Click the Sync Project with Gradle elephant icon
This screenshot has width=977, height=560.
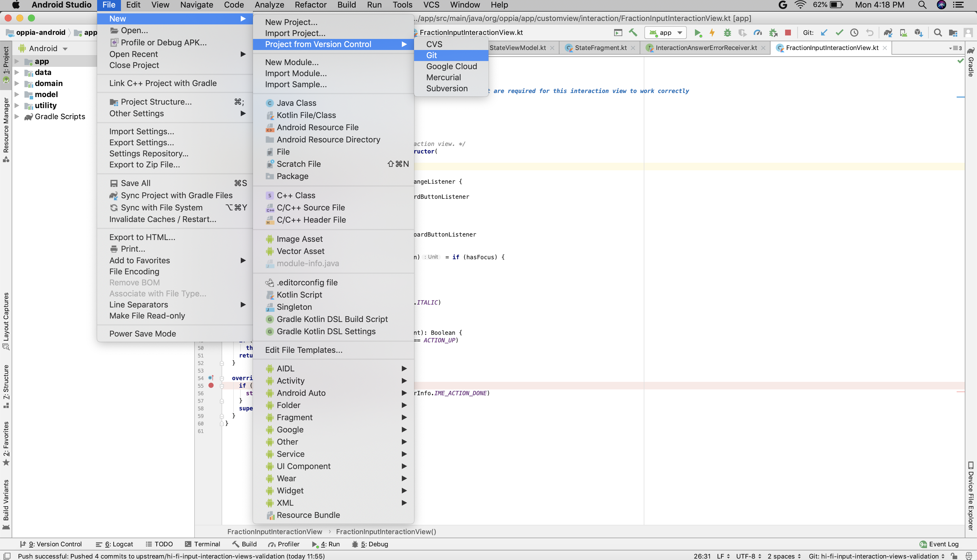click(x=888, y=33)
